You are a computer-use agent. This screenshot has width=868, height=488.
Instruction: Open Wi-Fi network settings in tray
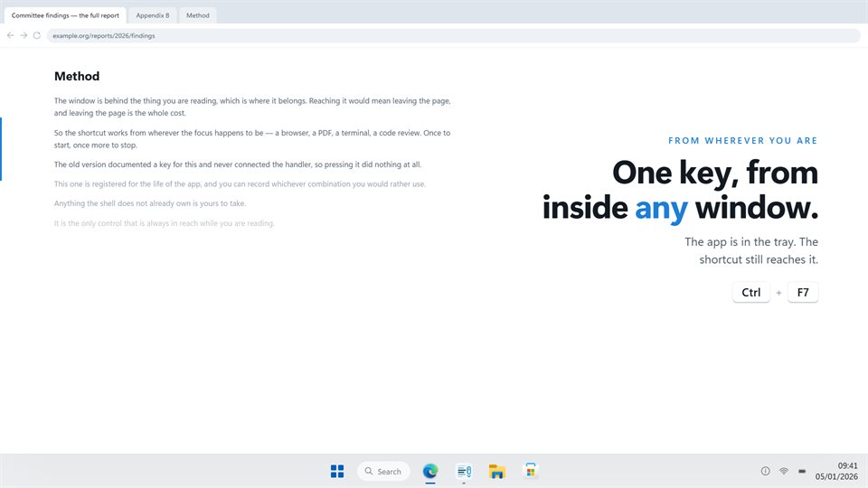783,471
